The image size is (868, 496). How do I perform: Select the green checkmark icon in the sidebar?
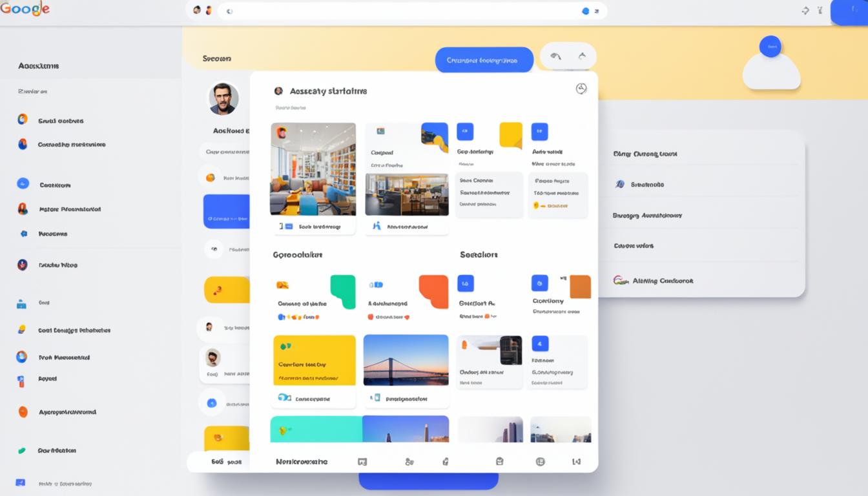click(x=21, y=449)
